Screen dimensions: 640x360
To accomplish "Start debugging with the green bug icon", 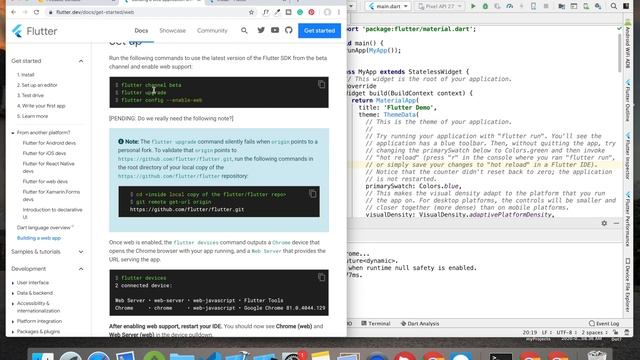I will pos(485,6).
